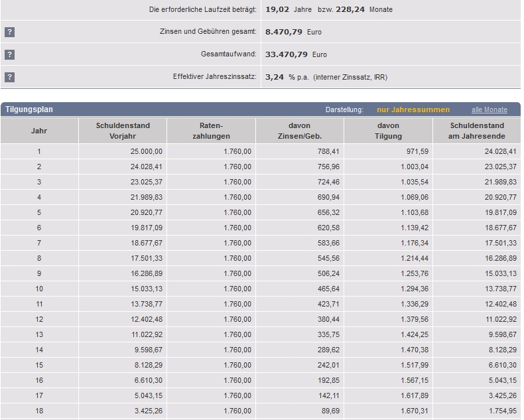Click the davon Tilgung column header
The width and height of the screenshot is (524, 420).
click(388, 131)
